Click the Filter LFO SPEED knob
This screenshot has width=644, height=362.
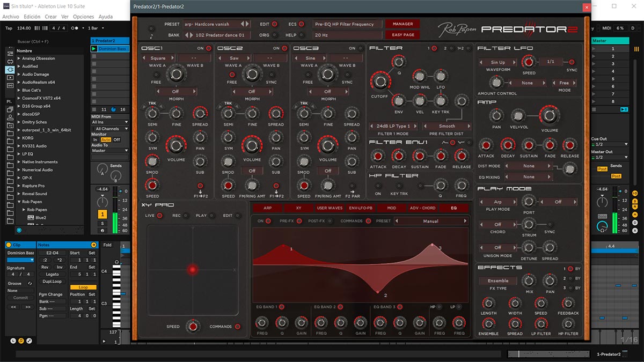tap(529, 62)
